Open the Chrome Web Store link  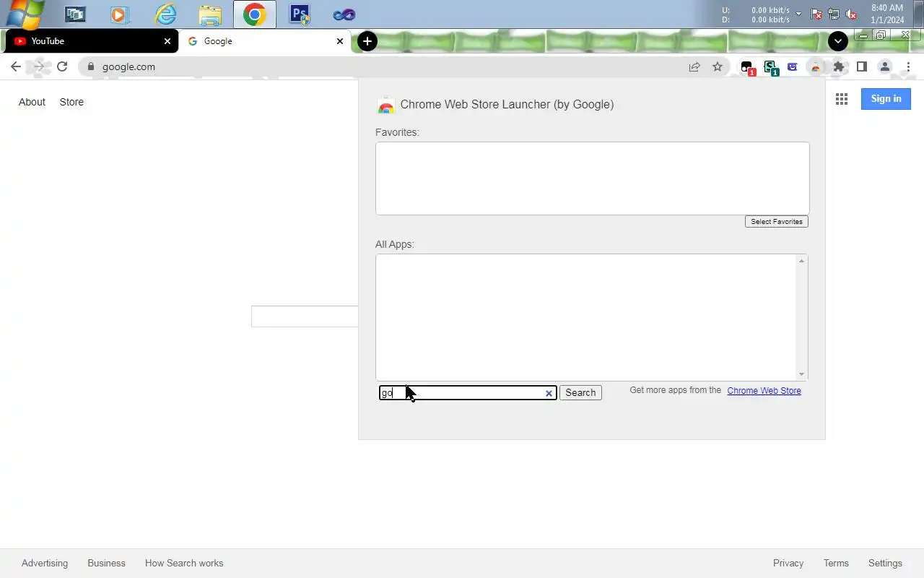[x=764, y=391]
